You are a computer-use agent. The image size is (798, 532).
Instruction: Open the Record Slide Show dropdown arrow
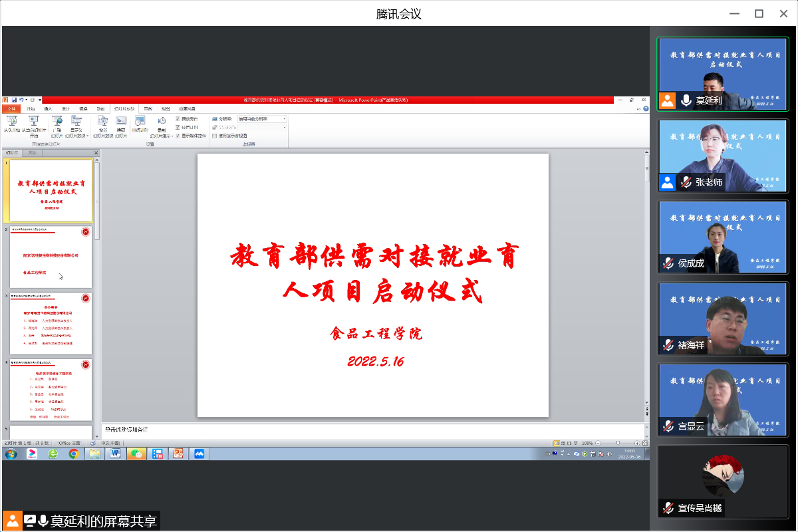click(173, 136)
